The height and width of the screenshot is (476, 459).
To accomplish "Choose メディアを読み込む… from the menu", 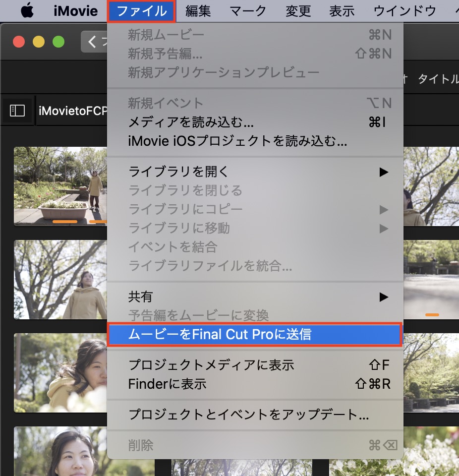I will tap(255, 122).
